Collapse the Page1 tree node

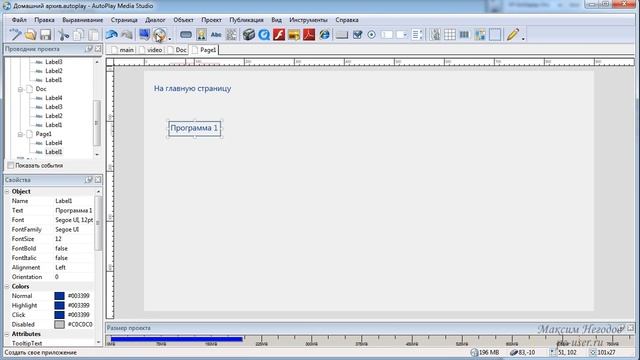coord(20,134)
